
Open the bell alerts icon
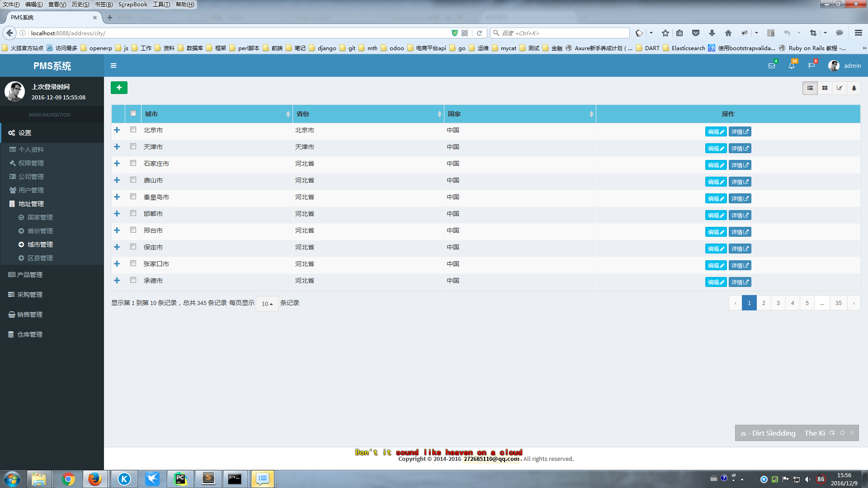pos(792,66)
